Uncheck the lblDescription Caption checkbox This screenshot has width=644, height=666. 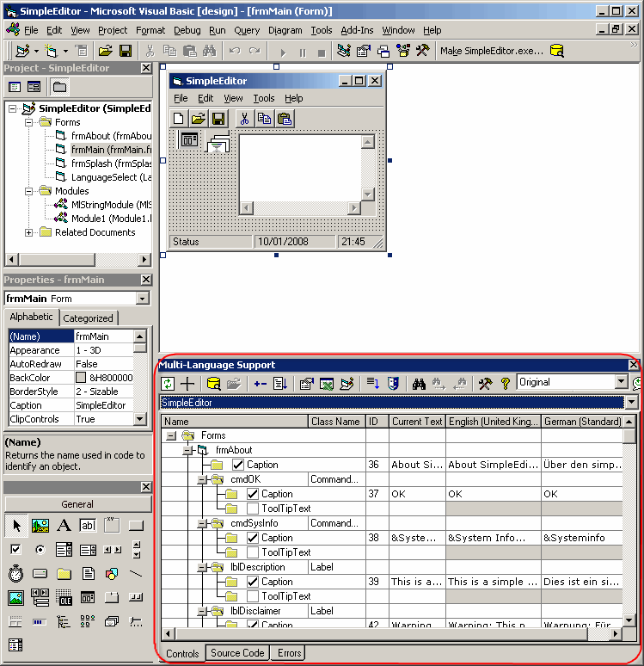point(253,583)
